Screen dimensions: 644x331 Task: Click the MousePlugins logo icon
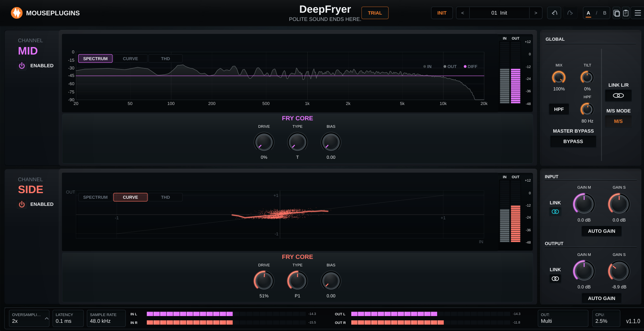pyautogui.click(x=16, y=13)
